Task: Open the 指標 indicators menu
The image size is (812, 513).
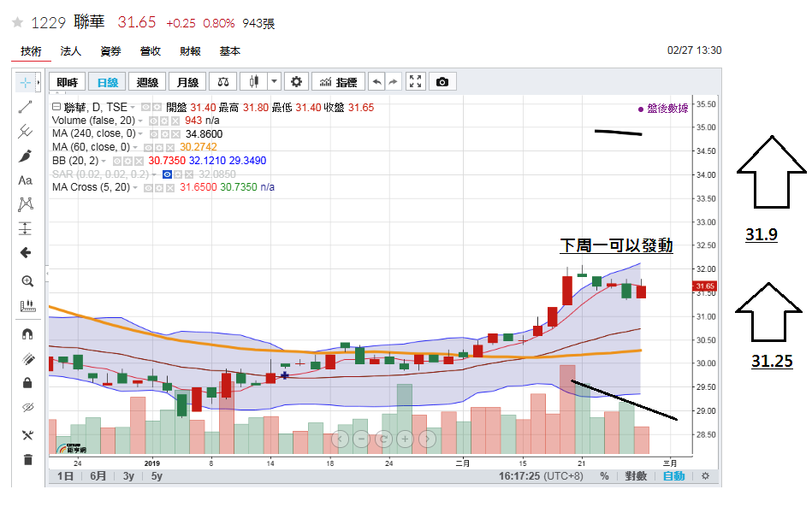Action: 338,82
